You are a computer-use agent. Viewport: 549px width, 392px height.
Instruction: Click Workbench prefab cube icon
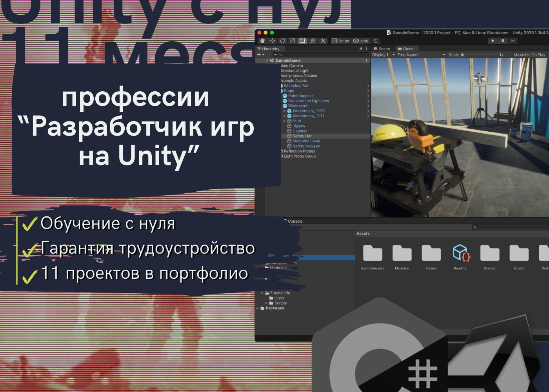coord(285,106)
